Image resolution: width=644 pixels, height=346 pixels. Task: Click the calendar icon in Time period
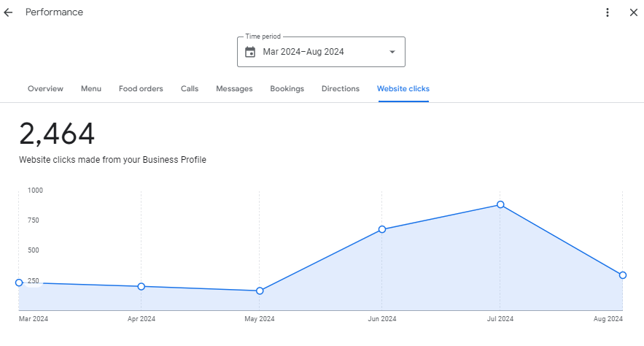click(x=250, y=52)
